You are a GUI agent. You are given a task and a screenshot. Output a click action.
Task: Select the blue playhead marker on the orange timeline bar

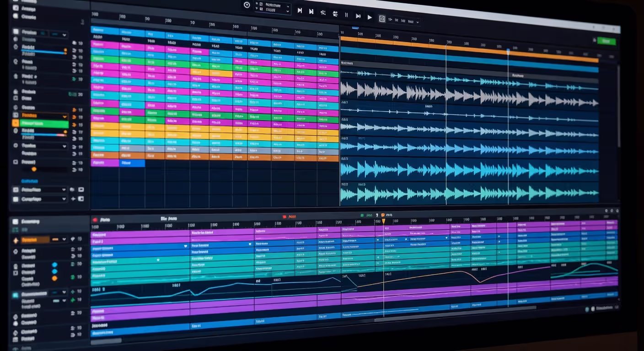(508, 51)
